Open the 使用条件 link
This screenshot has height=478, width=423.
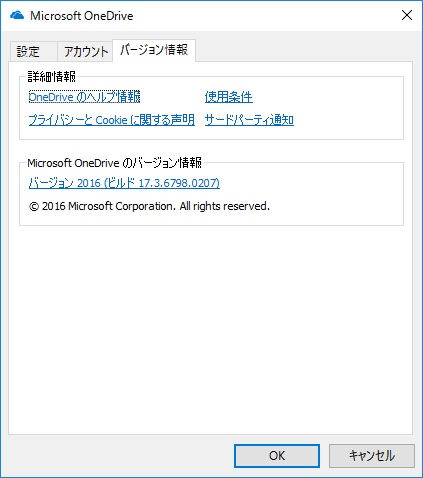point(229,97)
